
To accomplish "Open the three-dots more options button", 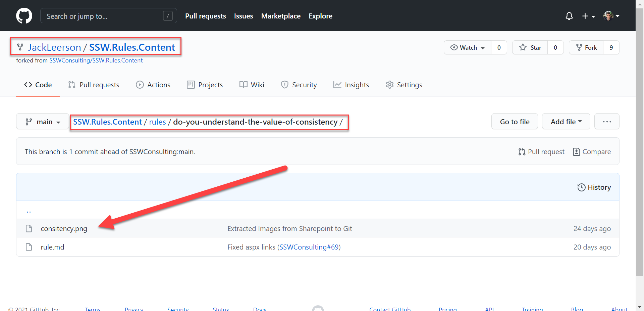I will point(607,122).
